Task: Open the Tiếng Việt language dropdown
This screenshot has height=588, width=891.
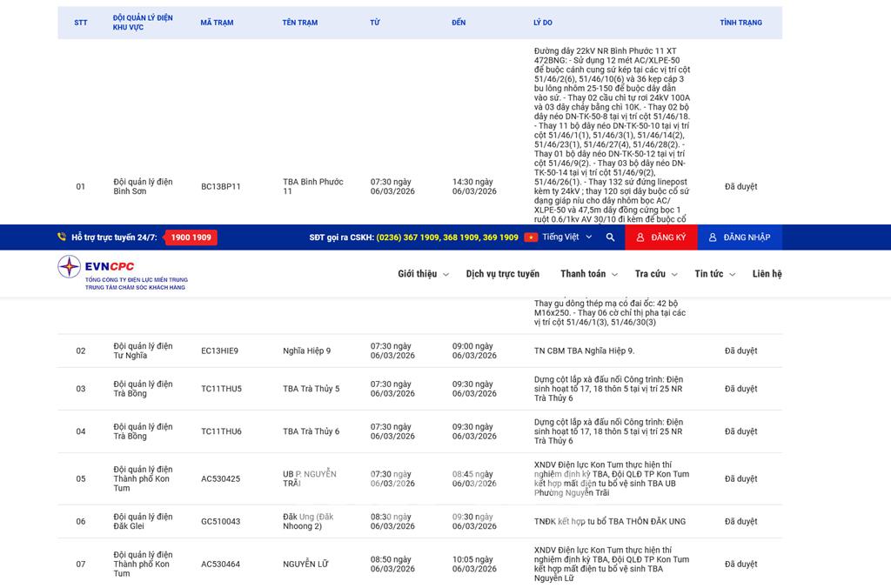Action: [566, 237]
